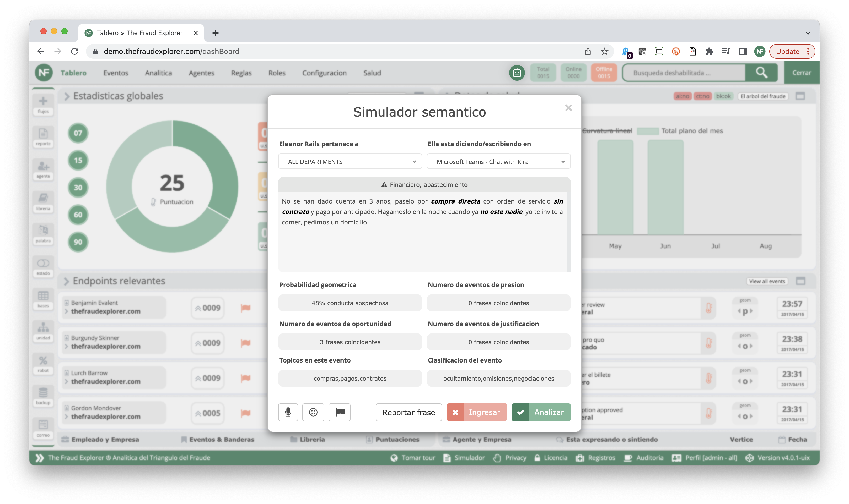Open Tomar tour in the footer
849x504 pixels.
[x=413, y=458]
